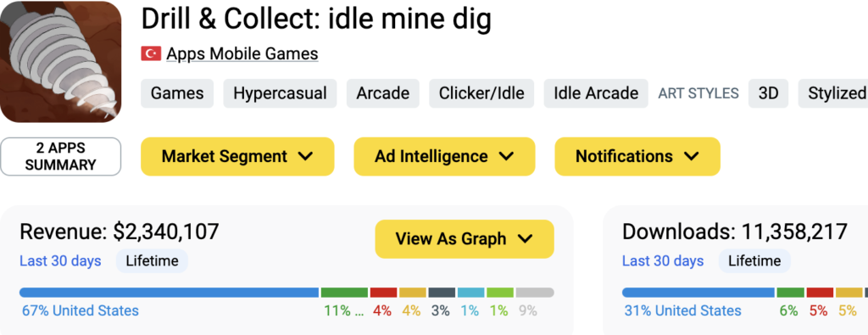Click the Drill & Collect app icon
Image resolution: width=868 pixels, height=335 pixels.
click(x=60, y=61)
